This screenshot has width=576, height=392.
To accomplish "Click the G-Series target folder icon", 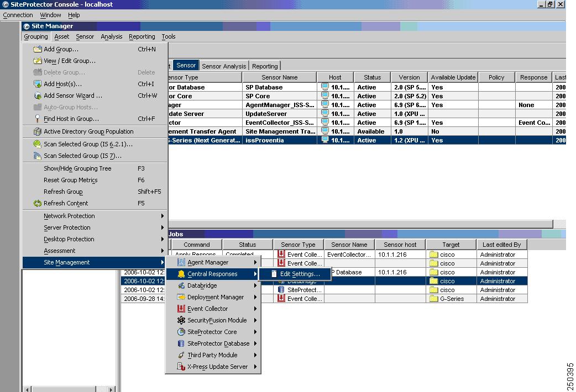I will click(x=434, y=299).
